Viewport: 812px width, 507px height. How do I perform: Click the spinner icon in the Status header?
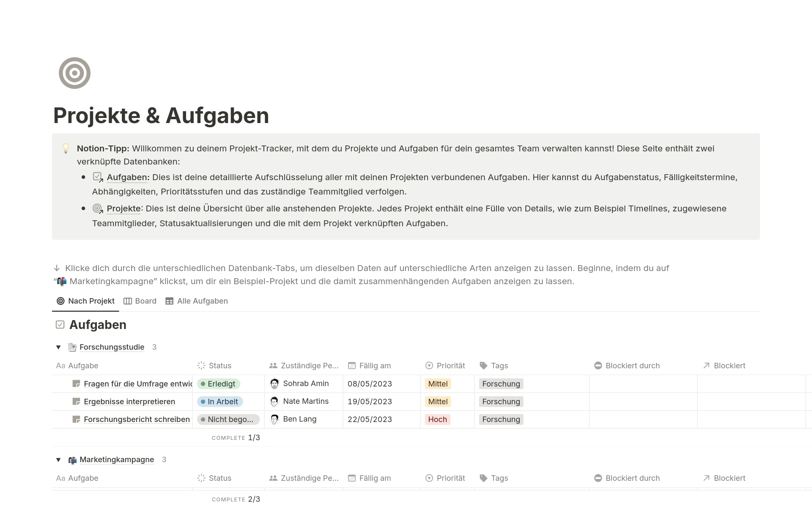tap(202, 365)
